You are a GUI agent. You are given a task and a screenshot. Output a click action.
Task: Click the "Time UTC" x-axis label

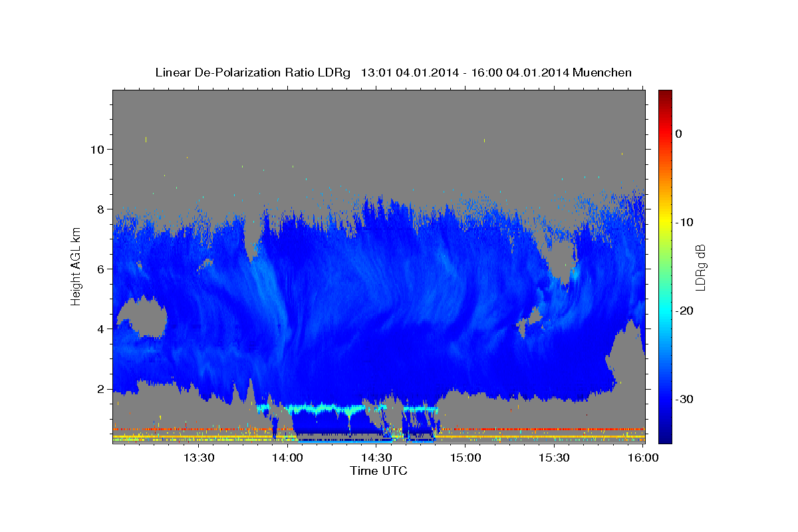click(x=378, y=471)
